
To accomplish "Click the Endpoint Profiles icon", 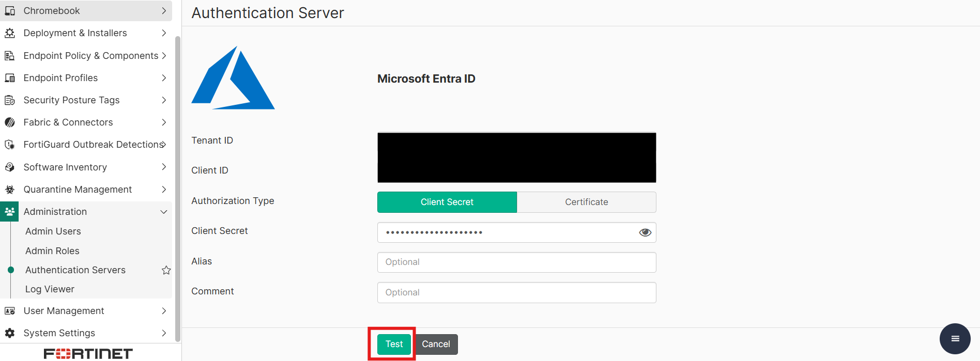I will click(10, 78).
